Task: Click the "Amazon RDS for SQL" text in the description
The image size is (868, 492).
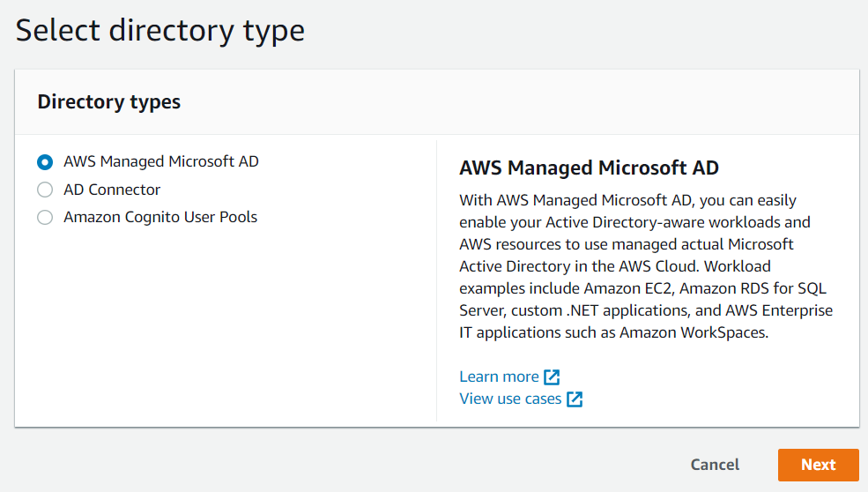Action: [x=765, y=288]
